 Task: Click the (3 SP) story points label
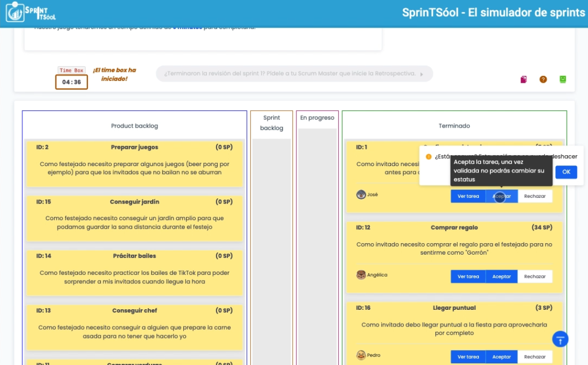pyautogui.click(x=544, y=308)
